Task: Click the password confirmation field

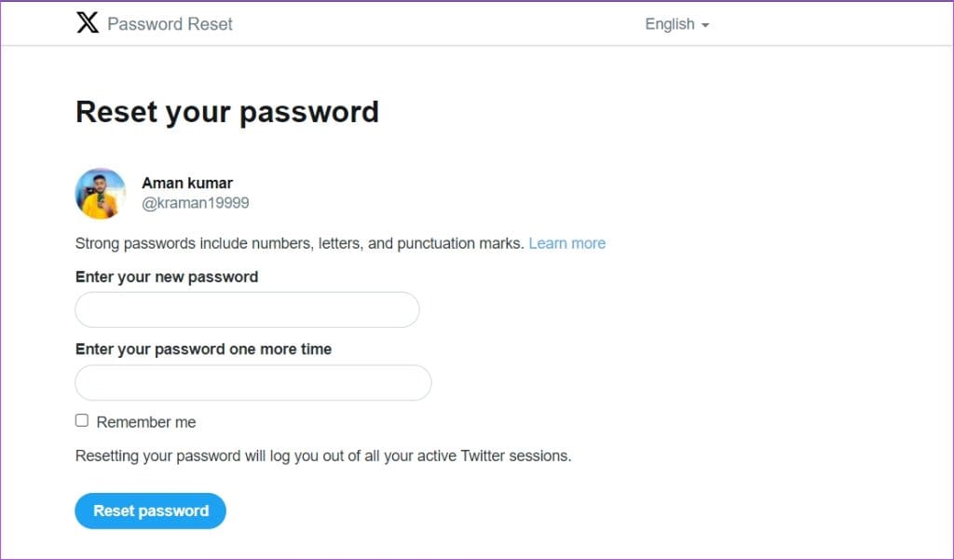Action: pos(252,382)
